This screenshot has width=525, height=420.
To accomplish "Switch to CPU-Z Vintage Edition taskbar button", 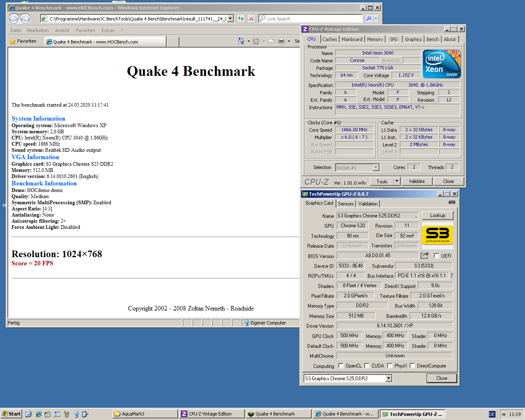I will click(x=212, y=414).
